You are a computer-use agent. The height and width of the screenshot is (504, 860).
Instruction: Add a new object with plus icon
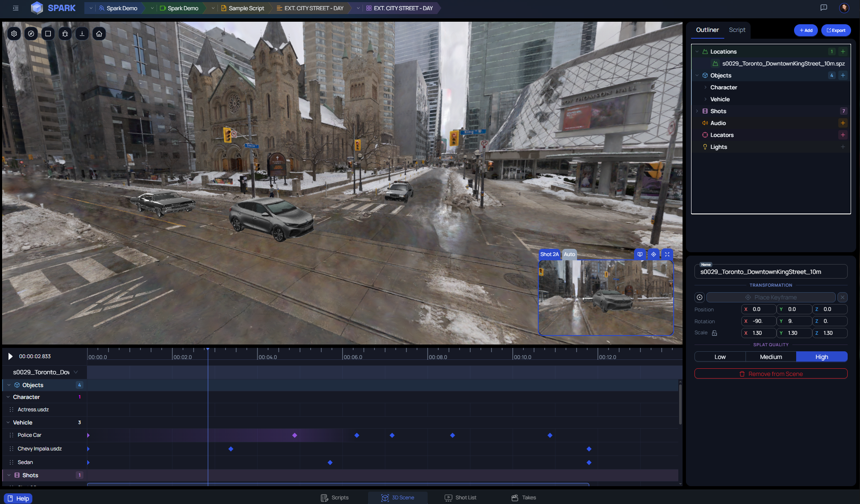843,75
